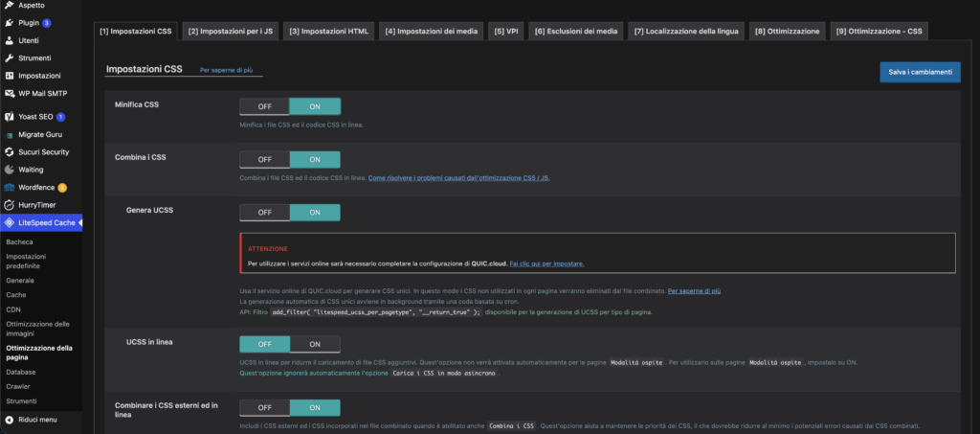Click the Wordfence shield icon
The width and height of the screenshot is (980, 434).
tap(9, 187)
